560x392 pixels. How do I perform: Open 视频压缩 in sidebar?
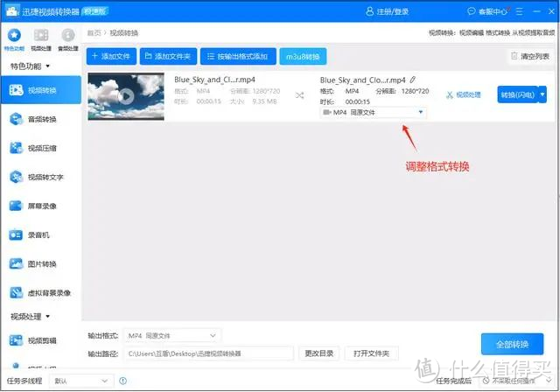(41, 148)
